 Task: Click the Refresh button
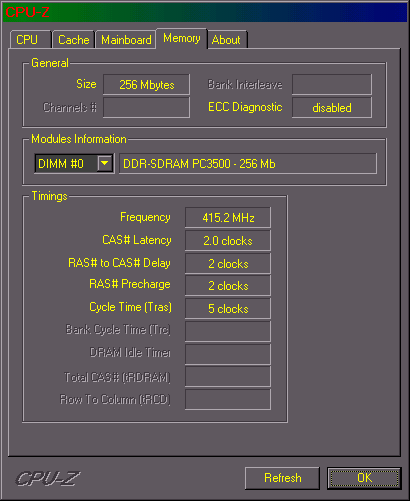[x=282, y=478]
